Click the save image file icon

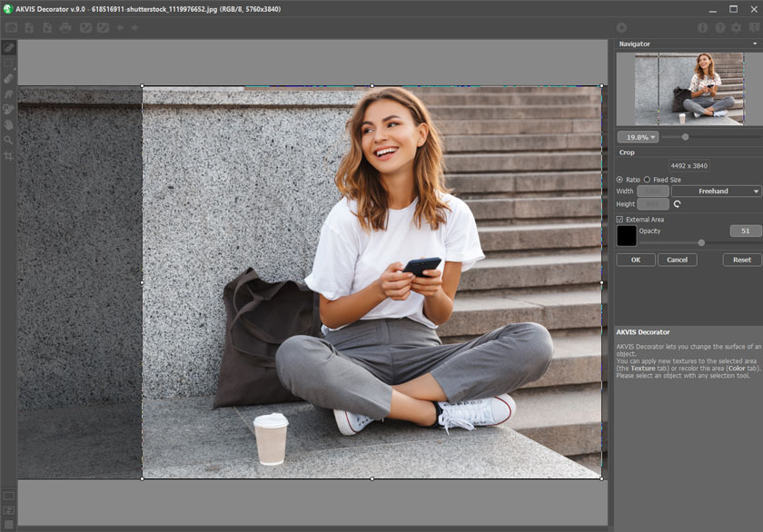tap(47, 28)
